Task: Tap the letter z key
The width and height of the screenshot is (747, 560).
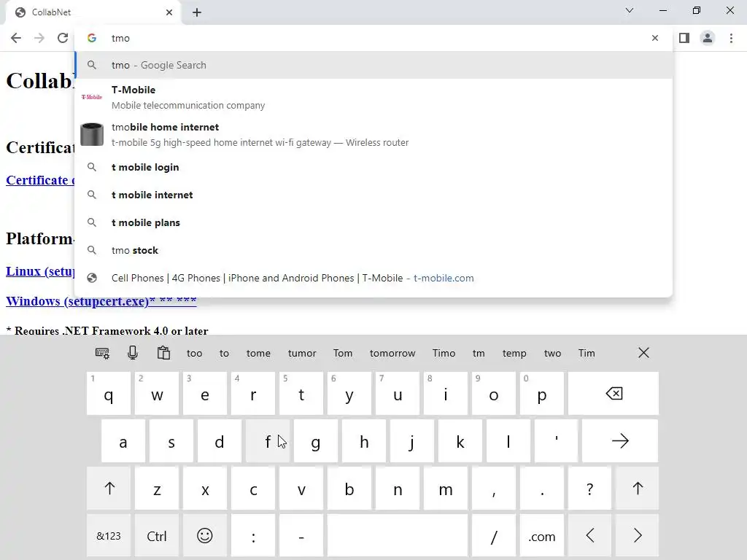Action: pyautogui.click(x=157, y=488)
